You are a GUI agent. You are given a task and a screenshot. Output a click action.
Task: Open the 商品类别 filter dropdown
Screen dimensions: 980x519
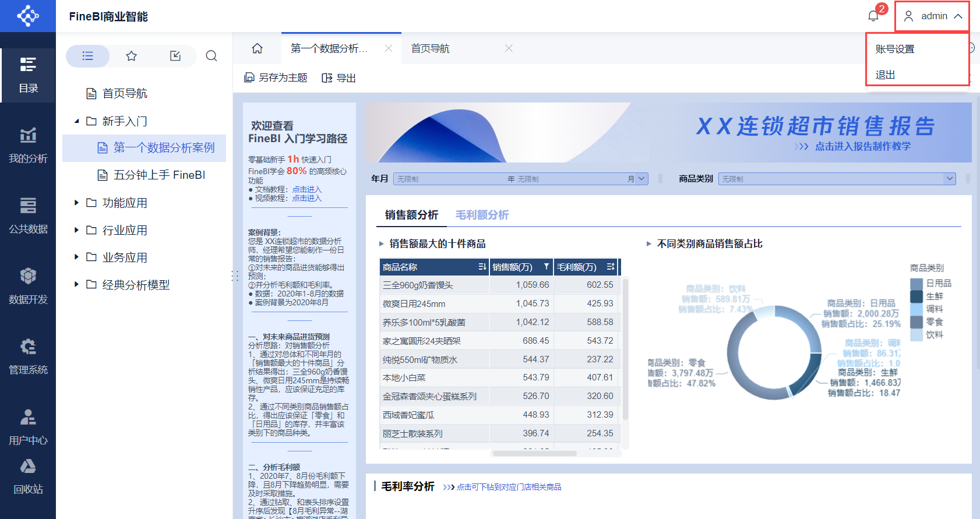coord(837,179)
